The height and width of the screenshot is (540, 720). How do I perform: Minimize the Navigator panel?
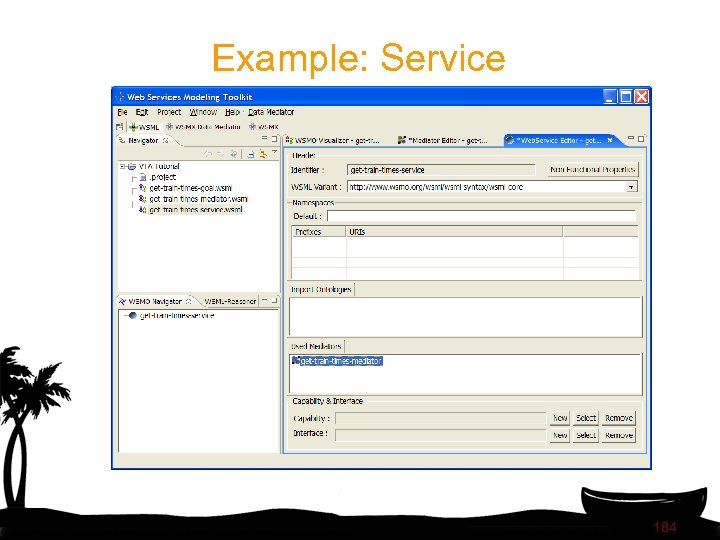[264, 138]
